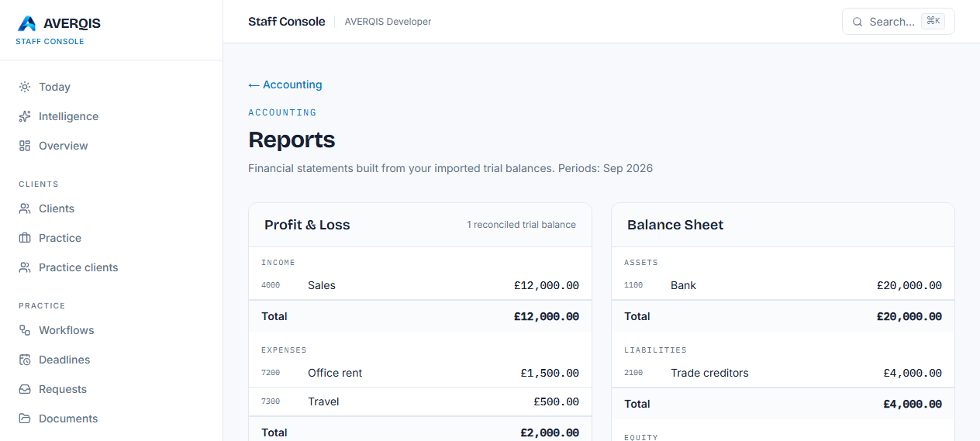Image resolution: width=980 pixels, height=441 pixels.
Task: Click the ASSETS section label
Action: (641, 263)
